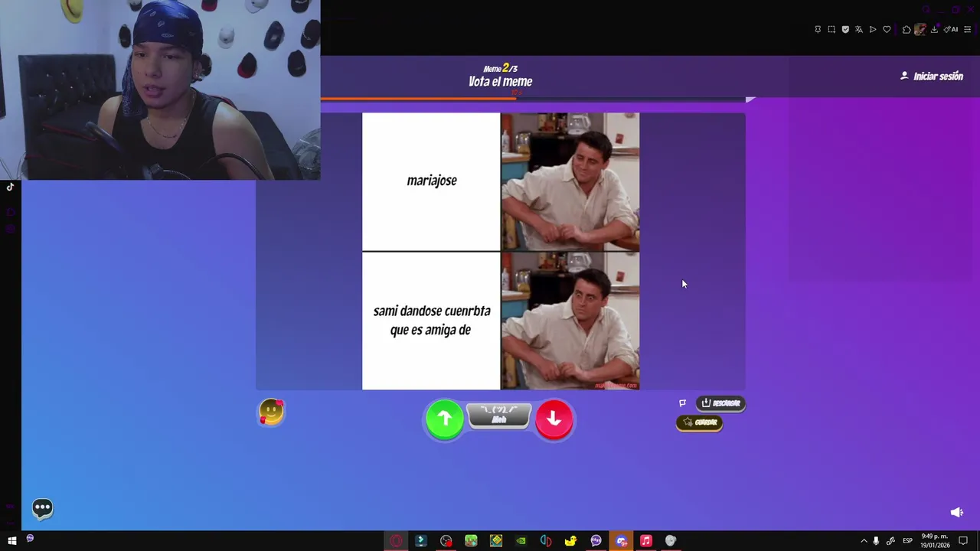Upvote the meme with the green arrow
980x551 pixels.
(x=445, y=419)
